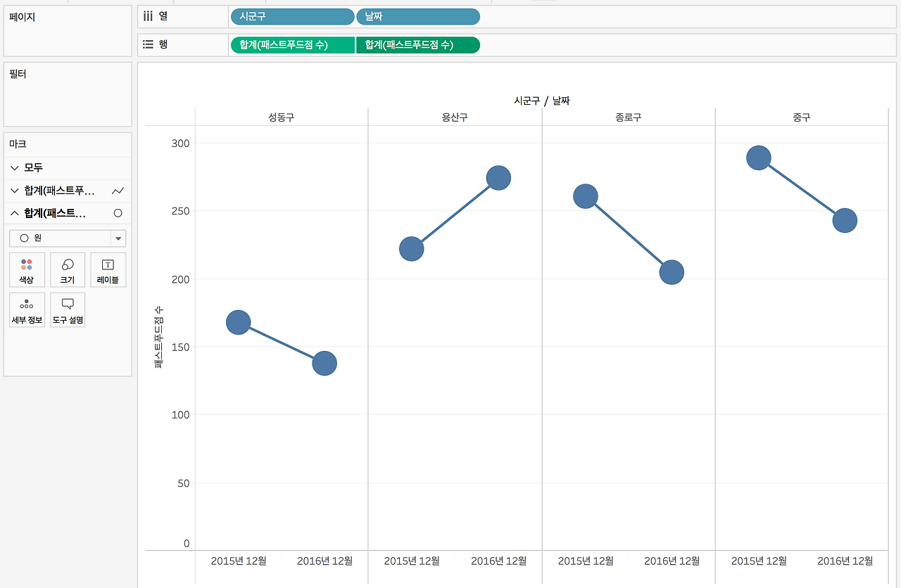Expand the first 합계(패스트푸… marks section
This screenshot has height=588, width=901.
[x=15, y=191]
